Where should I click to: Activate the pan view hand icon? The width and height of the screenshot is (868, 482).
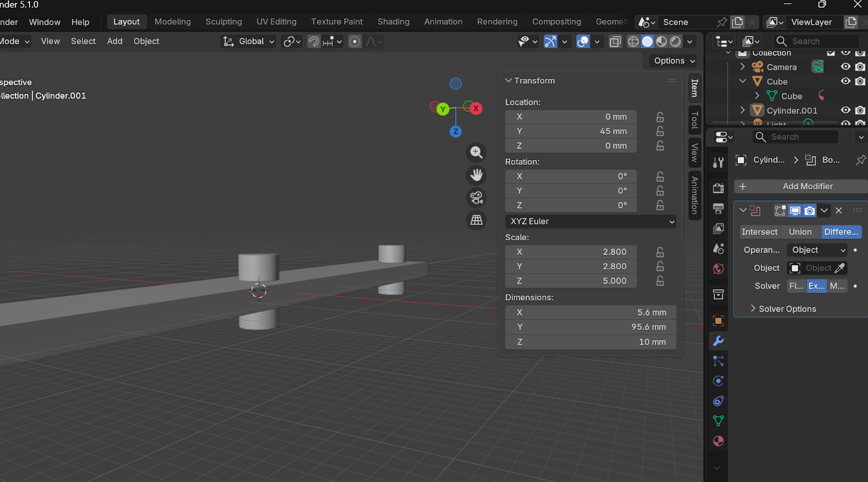477,175
